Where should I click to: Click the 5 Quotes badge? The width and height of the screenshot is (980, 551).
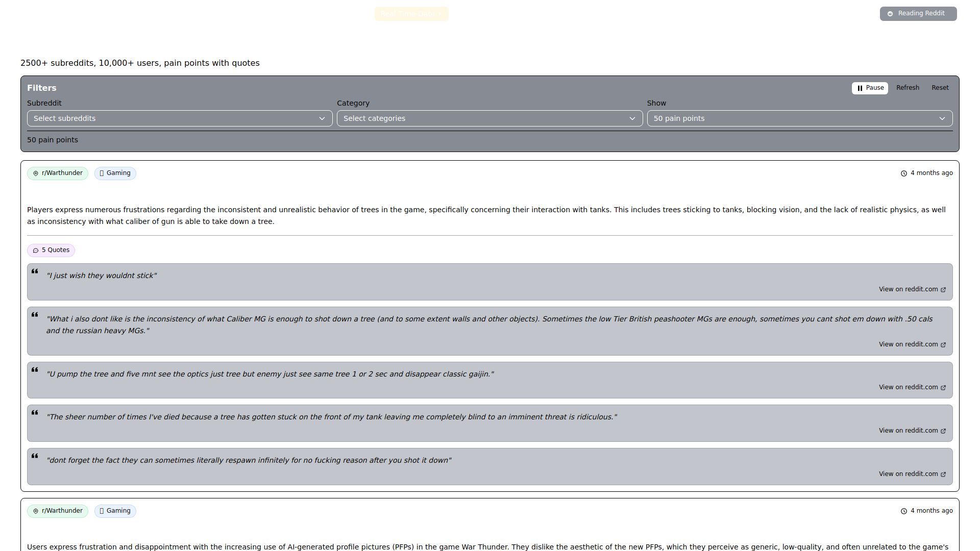(x=51, y=251)
